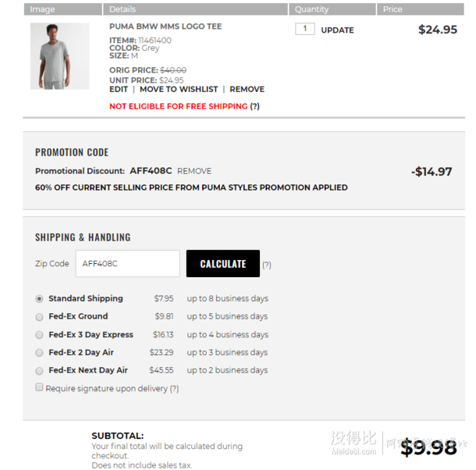Open signature upon delivery (?) help
476x470 pixels.
(174, 389)
